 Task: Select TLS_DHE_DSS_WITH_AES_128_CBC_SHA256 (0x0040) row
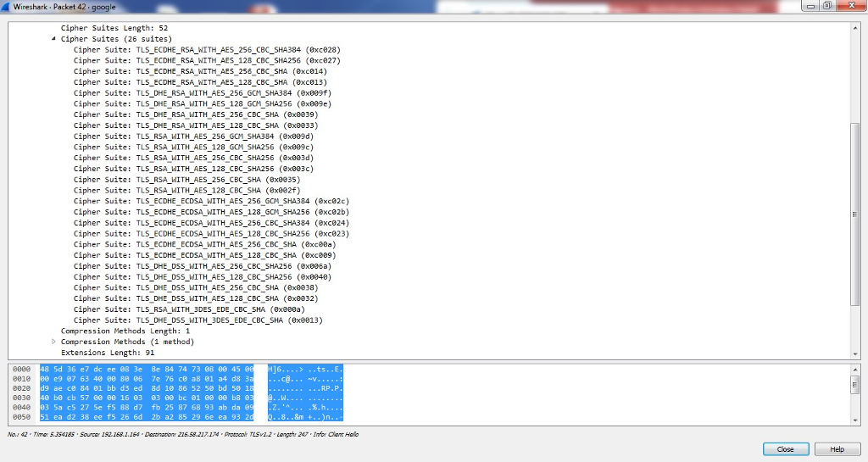click(x=203, y=276)
